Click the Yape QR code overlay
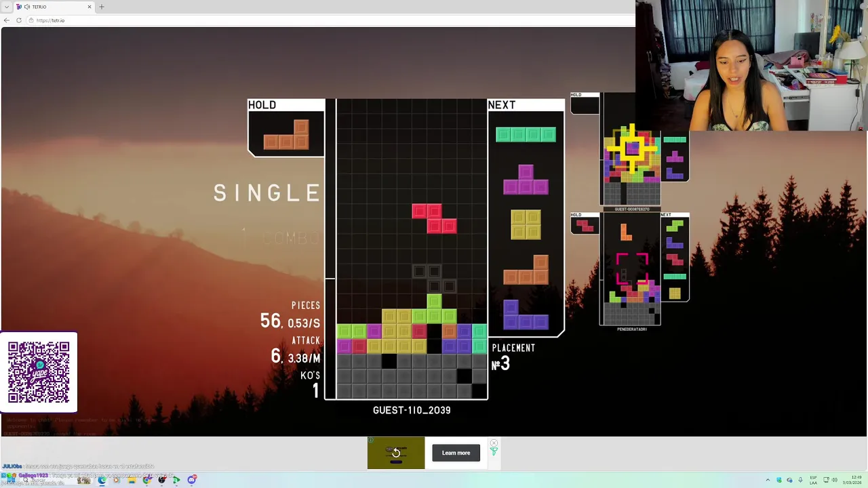This screenshot has height=488, width=868. [39, 373]
